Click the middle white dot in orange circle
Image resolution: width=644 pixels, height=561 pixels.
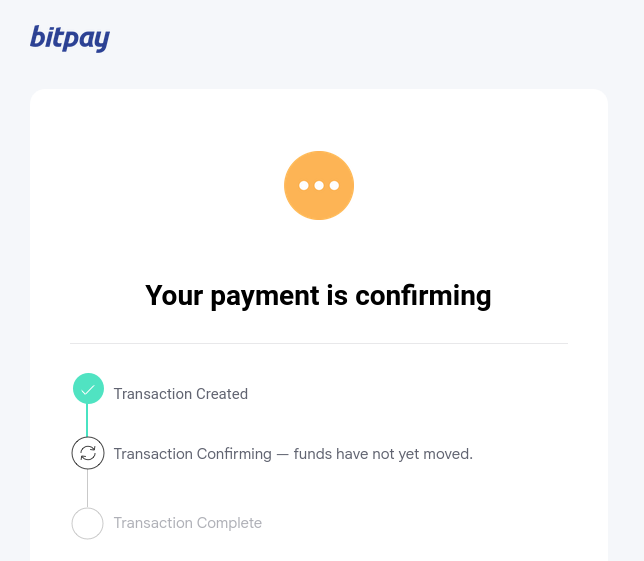point(319,186)
